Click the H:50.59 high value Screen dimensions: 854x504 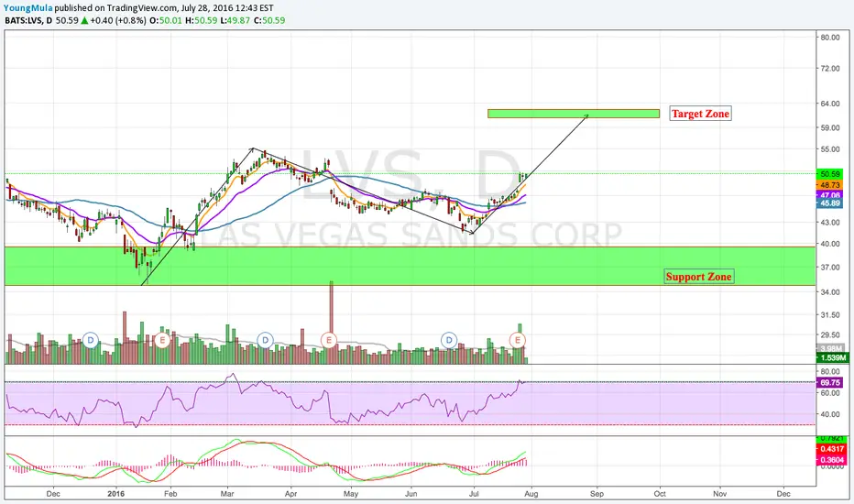tap(201, 21)
